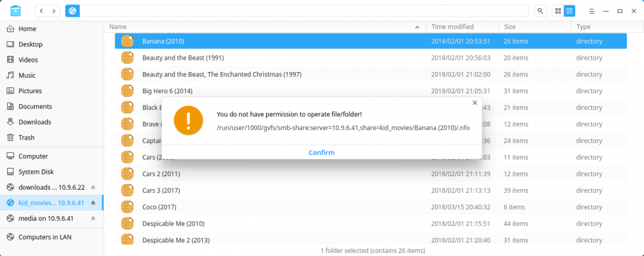
Task: Eject the downloads 10.9.6.22 share
Action: coord(93,187)
